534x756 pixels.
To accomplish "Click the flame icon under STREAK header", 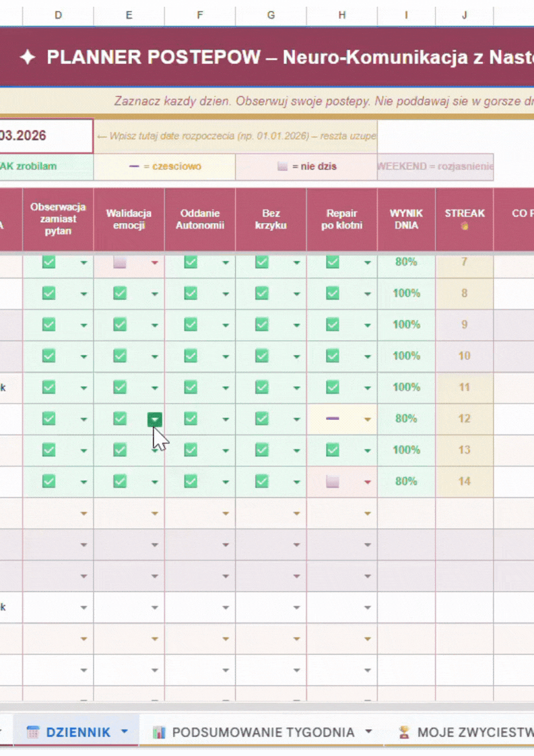I will pos(464,226).
